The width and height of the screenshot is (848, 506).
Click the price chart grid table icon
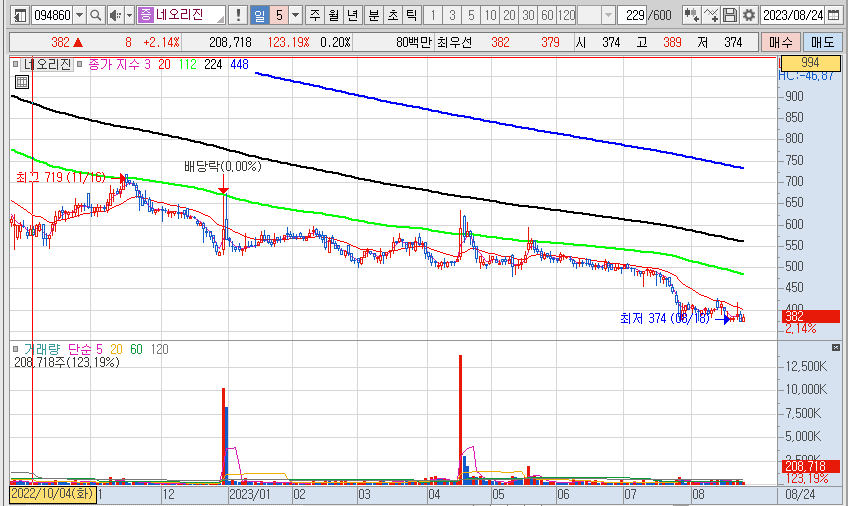coord(22,82)
